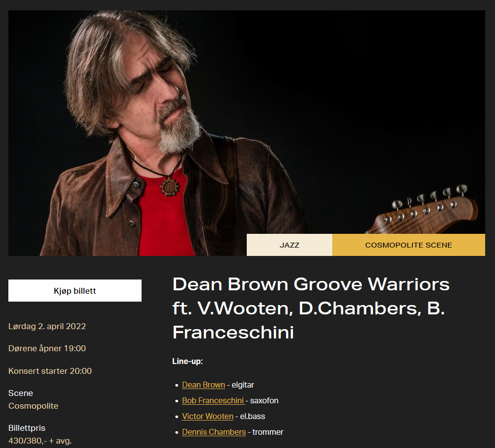Open the COSMOPOLITE SCENE tag

point(408,245)
